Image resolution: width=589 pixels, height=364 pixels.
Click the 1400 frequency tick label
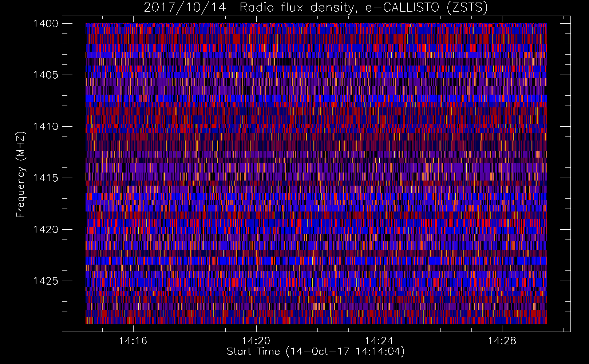(x=46, y=24)
